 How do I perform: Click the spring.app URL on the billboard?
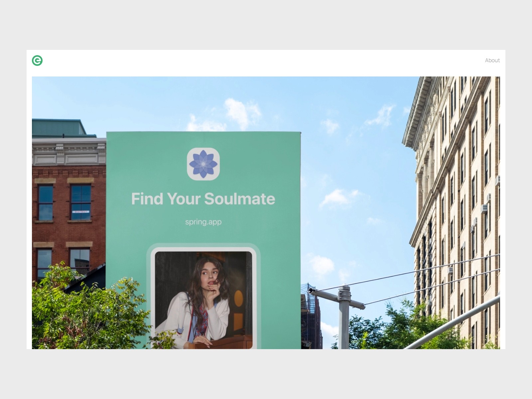(x=203, y=222)
